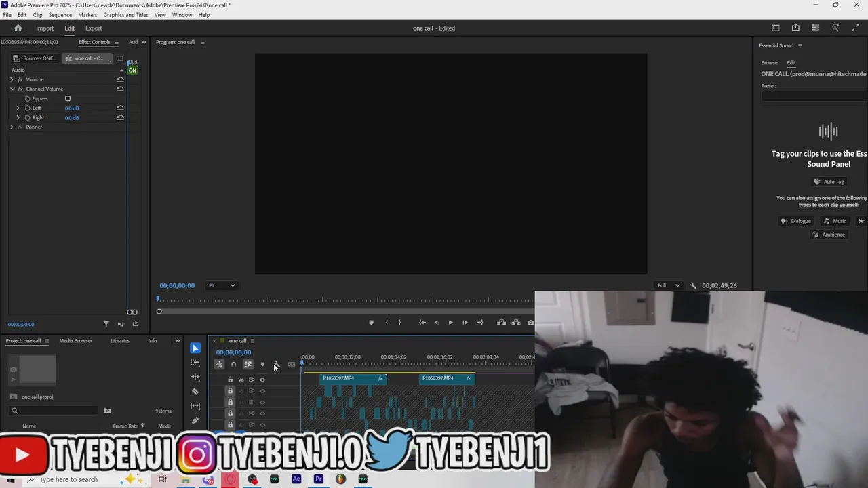
Task: Select the Ripple Edit tool
Action: coord(195,377)
